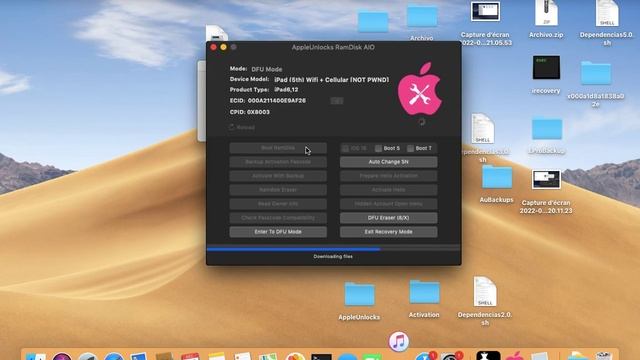The width and height of the screenshot is (640, 360).
Task: Click the 'iPad6,12' product type text
Action: (286, 90)
